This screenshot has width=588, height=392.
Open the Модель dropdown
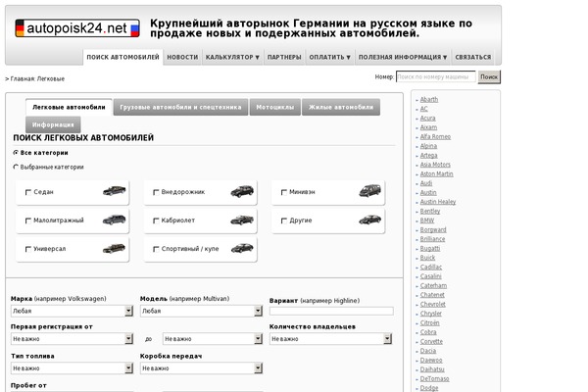[201, 311]
